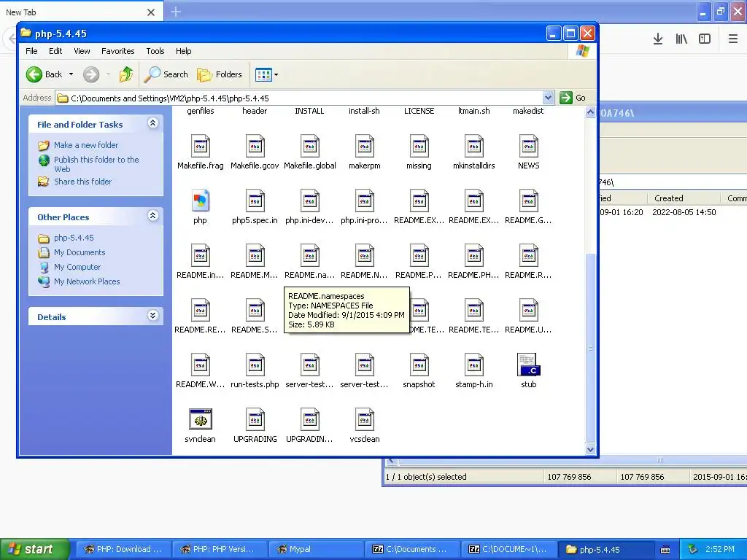
Task: Click the snapshot file icon
Action: coord(419,365)
